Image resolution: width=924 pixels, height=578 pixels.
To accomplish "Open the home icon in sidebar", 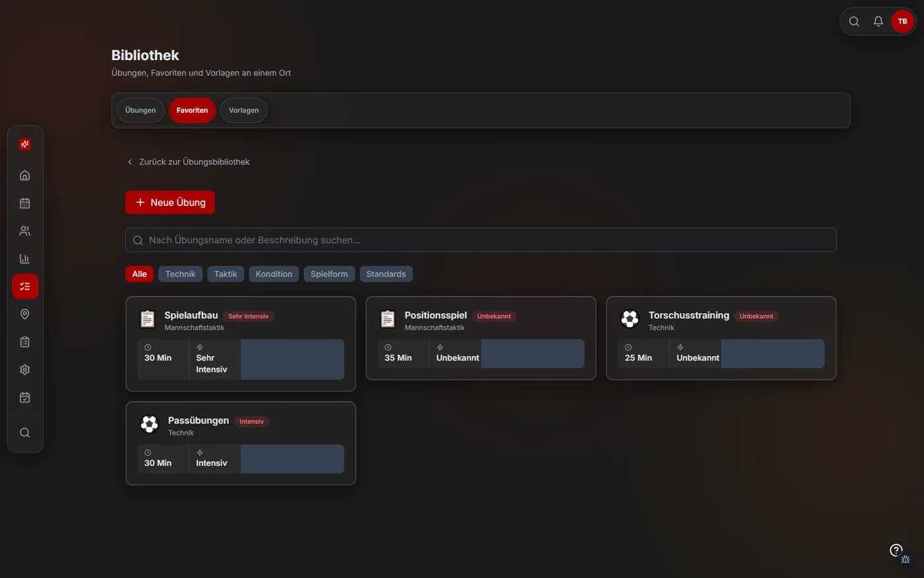I will tap(25, 175).
